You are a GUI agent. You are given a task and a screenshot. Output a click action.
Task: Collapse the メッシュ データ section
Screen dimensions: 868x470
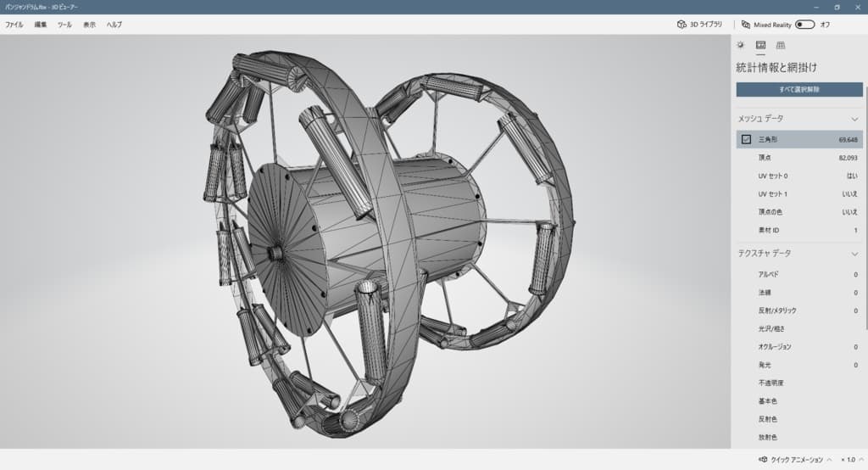coord(854,119)
